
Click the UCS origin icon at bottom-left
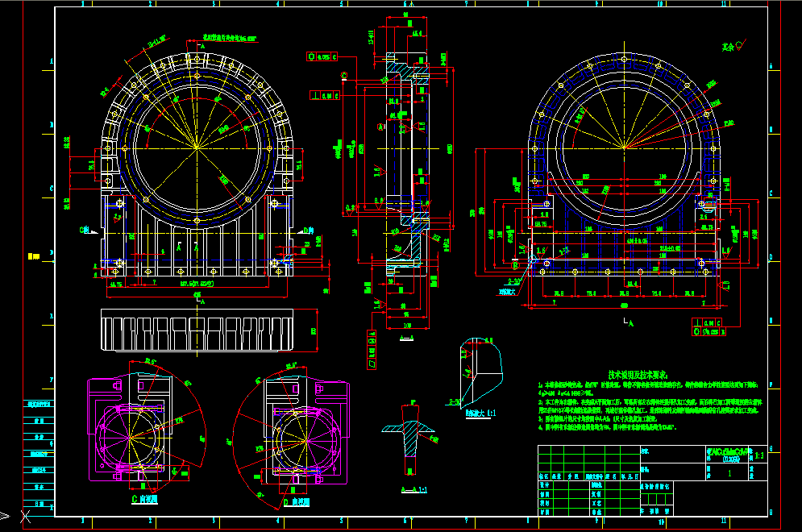5,515
